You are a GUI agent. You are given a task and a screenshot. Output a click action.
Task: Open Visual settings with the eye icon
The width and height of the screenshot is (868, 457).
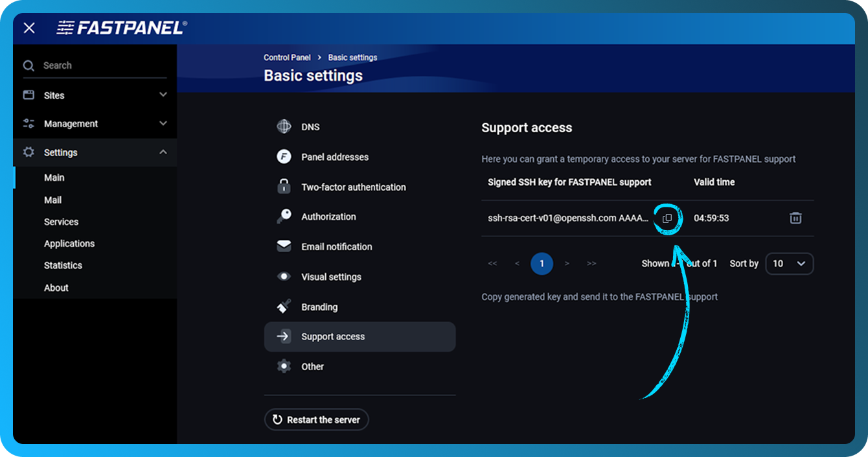coord(283,276)
